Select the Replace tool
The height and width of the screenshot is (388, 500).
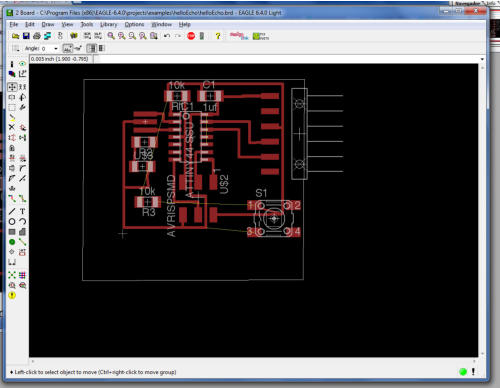pos(22,137)
